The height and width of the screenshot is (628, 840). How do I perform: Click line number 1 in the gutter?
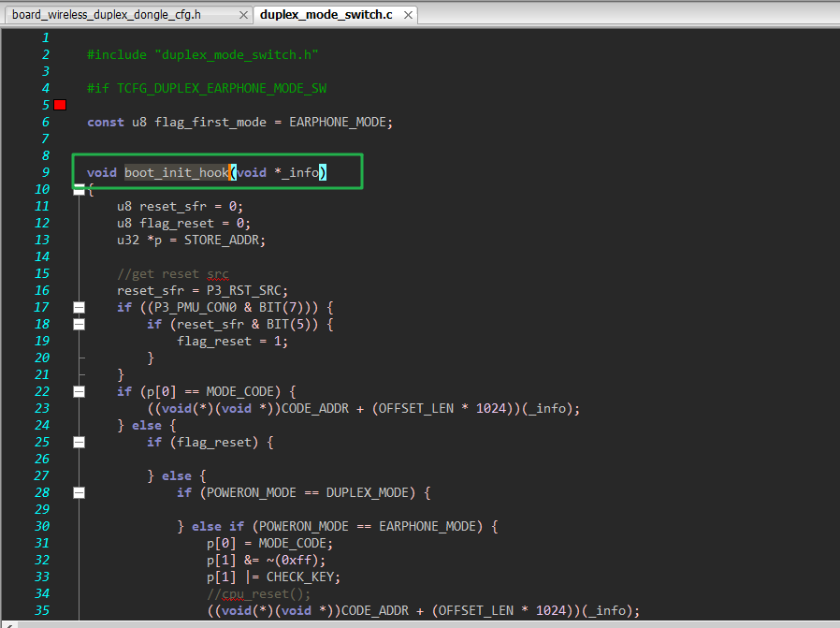point(46,38)
